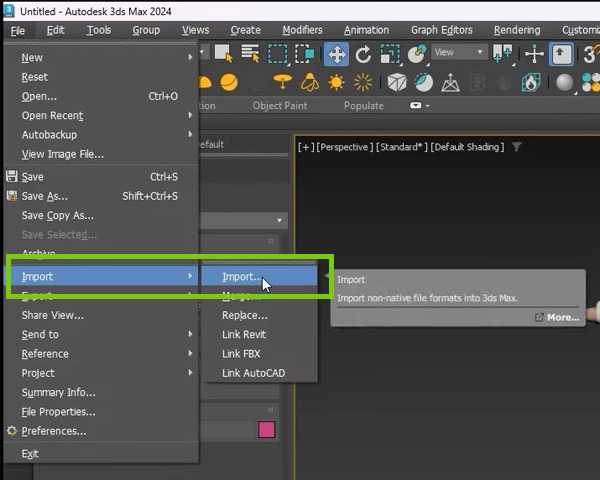
Task: Click the flame cube effects icon
Action: pyautogui.click(x=531, y=82)
